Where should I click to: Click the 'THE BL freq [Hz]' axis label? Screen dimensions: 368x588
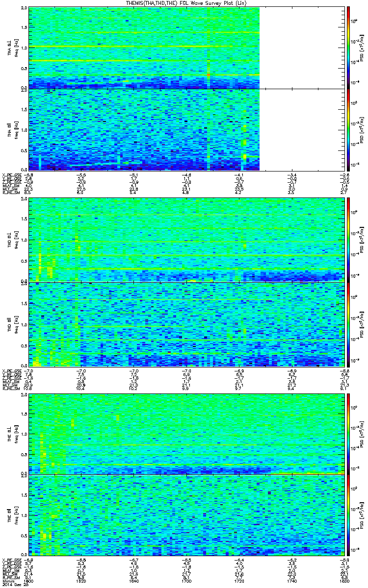click(12, 434)
